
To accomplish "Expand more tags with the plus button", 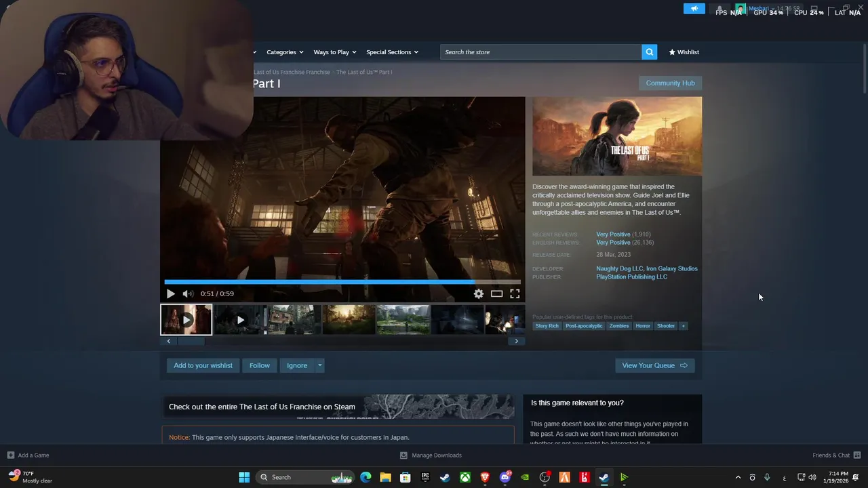I will point(683,326).
